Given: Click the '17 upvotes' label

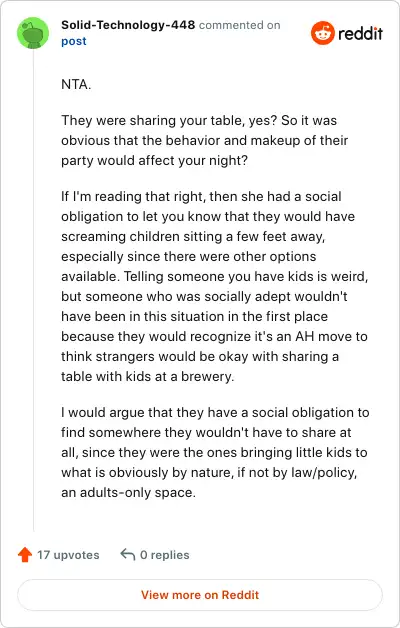Looking at the screenshot, I should point(68,555).
